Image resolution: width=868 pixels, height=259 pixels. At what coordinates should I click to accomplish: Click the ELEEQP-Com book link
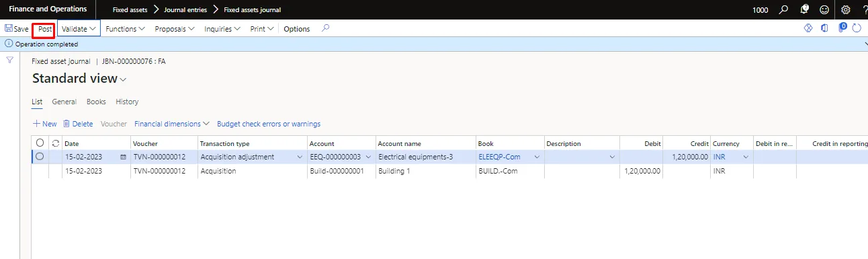pyautogui.click(x=498, y=157)
